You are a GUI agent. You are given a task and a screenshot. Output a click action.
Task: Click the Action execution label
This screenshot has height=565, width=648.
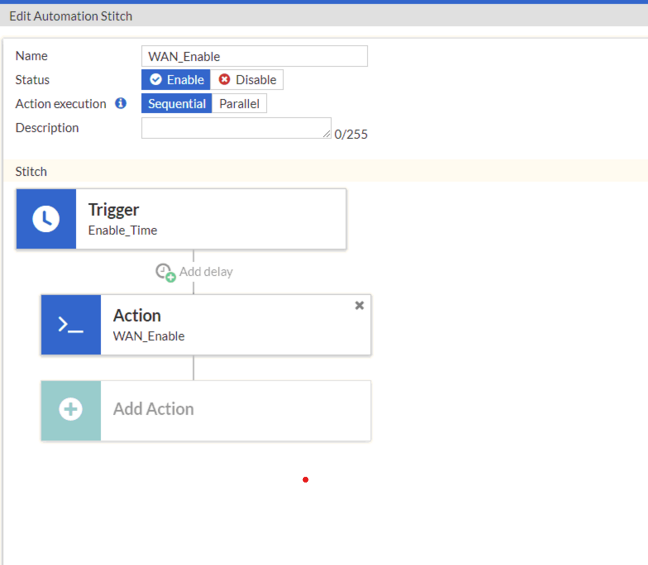[x=61, y=104]
